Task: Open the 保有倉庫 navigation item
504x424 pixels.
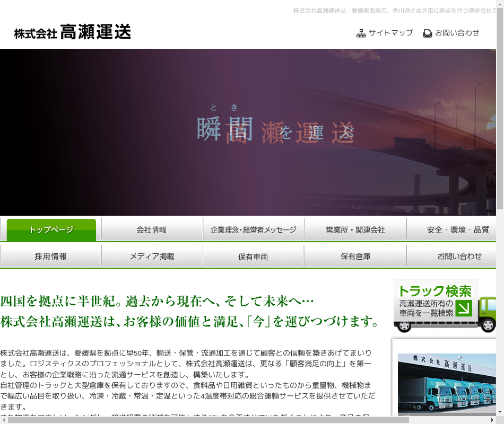Action: [355, 256]
